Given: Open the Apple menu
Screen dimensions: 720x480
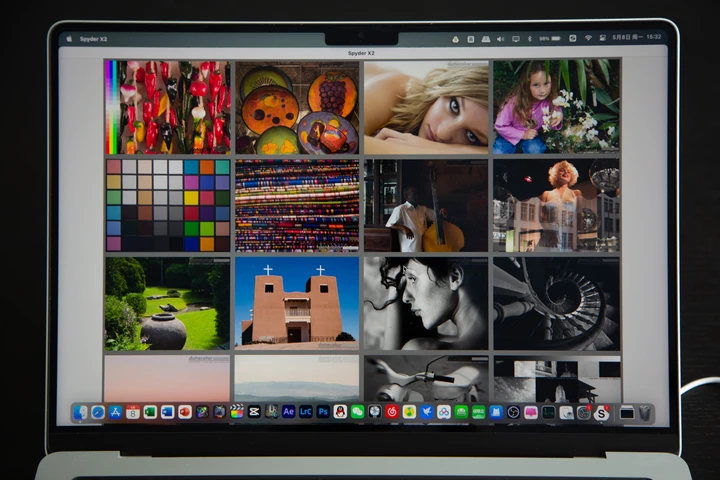Looking at the screenshot, I should click(69, 39).
